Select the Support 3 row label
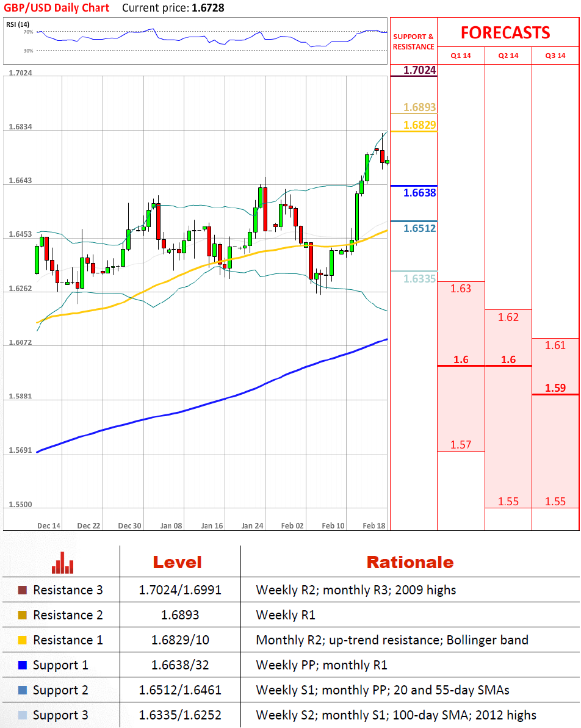Image resolution: width=581 pixels, height=728 pixels. click(x=60, y=715)
